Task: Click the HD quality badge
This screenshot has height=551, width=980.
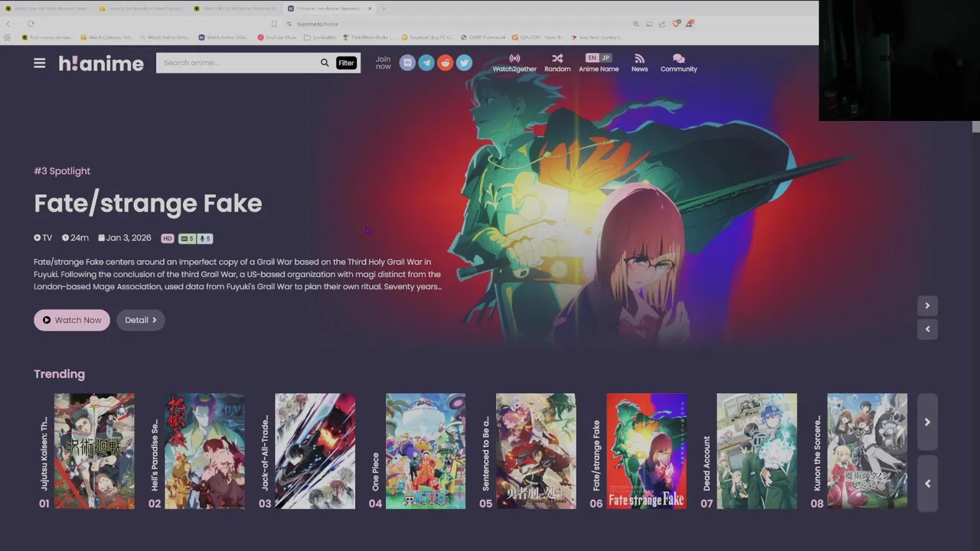Action: (x=167, y=238)
